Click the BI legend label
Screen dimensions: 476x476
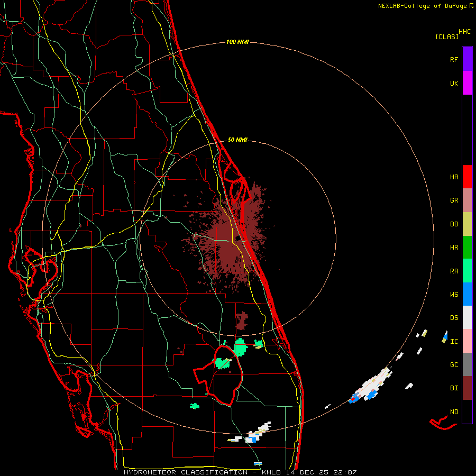click(x=454, y=388)
